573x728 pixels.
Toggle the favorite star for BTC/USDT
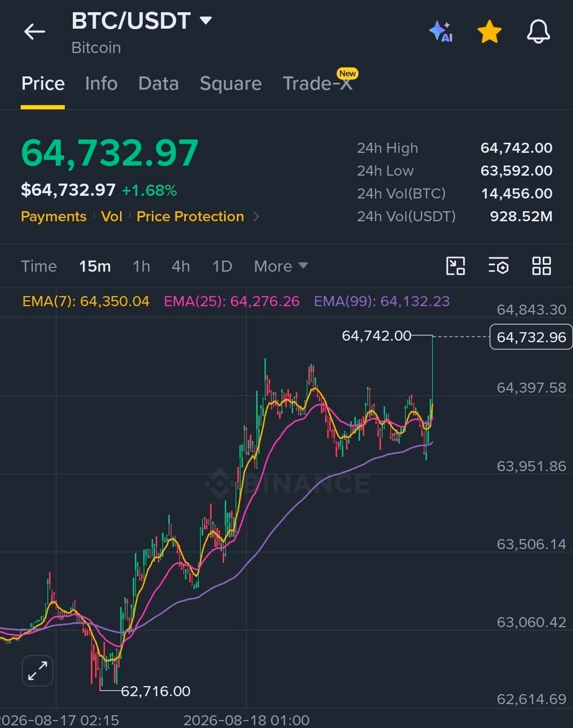[489, 32]
